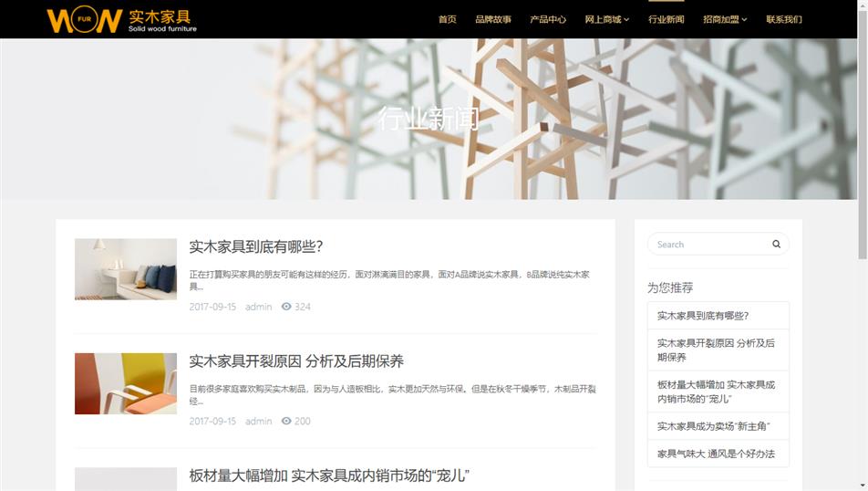
Task: Click the search magnifier icon
Action: (x=776, y=244)
